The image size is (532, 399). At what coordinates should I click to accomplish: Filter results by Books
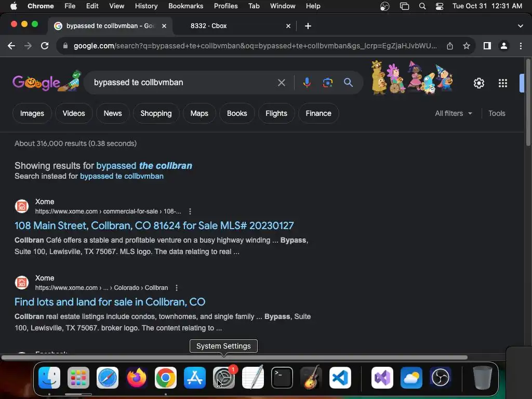pos(237,113)
